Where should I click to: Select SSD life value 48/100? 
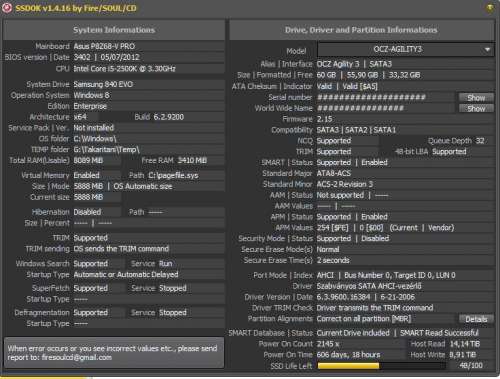point(471,366)
